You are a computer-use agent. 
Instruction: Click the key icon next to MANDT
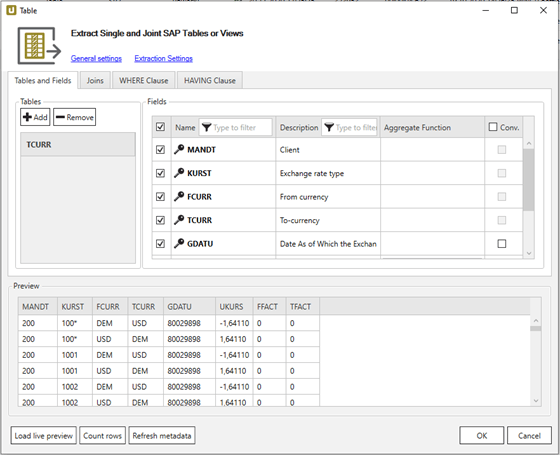(x=179, y=149)
